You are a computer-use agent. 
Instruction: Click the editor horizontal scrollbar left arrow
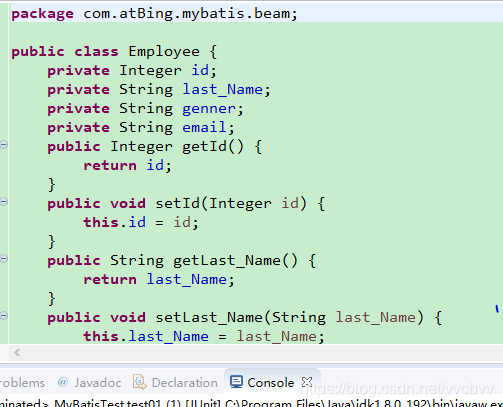[x=17, y=352]
